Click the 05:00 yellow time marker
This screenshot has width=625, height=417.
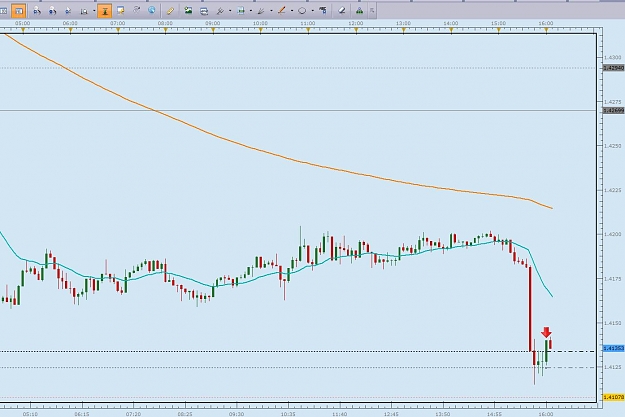(23, 30)
